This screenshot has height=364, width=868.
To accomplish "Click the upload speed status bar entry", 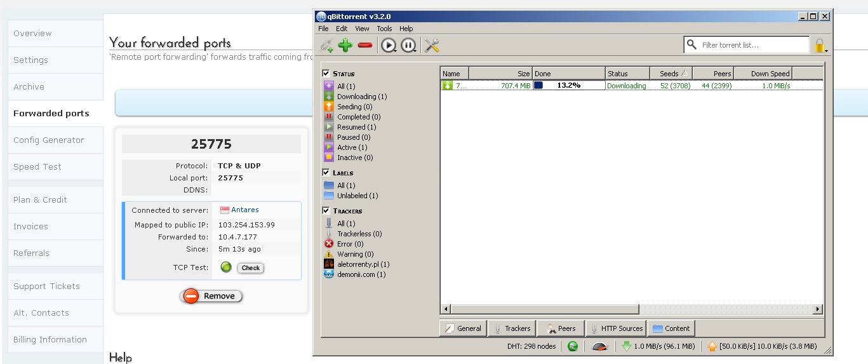I will click(761, 346).
